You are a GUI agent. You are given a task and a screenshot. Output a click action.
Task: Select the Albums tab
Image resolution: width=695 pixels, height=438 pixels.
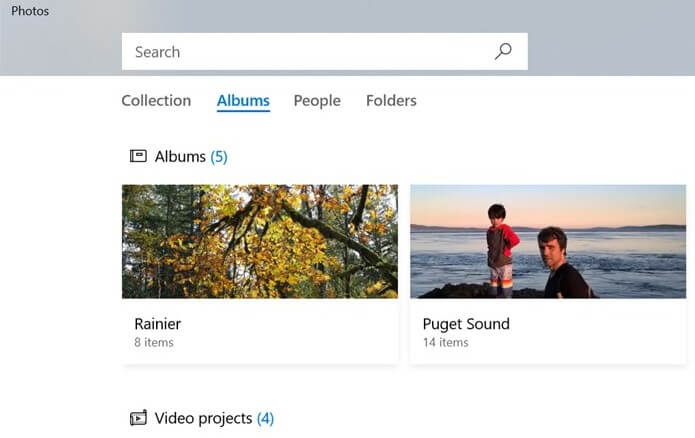pyautogui.click(x=243, y=101)
